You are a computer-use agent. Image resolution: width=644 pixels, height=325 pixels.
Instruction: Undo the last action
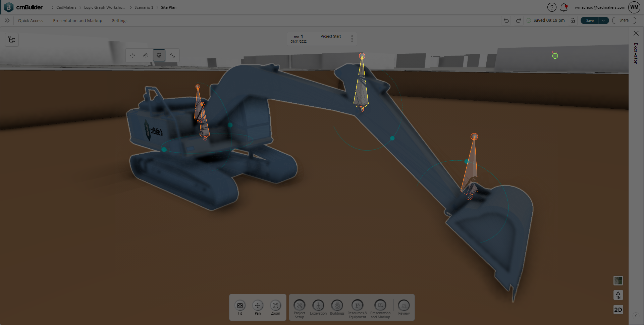coord(506,20)
